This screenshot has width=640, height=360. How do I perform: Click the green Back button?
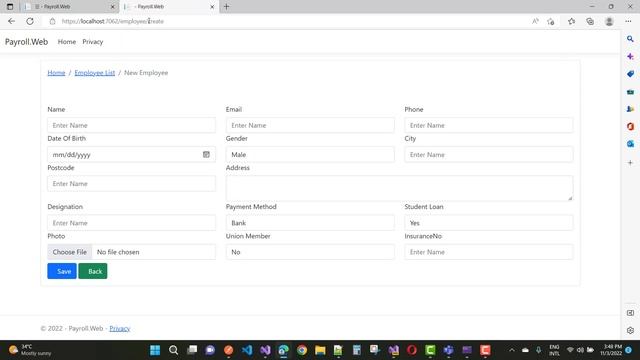click(93, 271)
